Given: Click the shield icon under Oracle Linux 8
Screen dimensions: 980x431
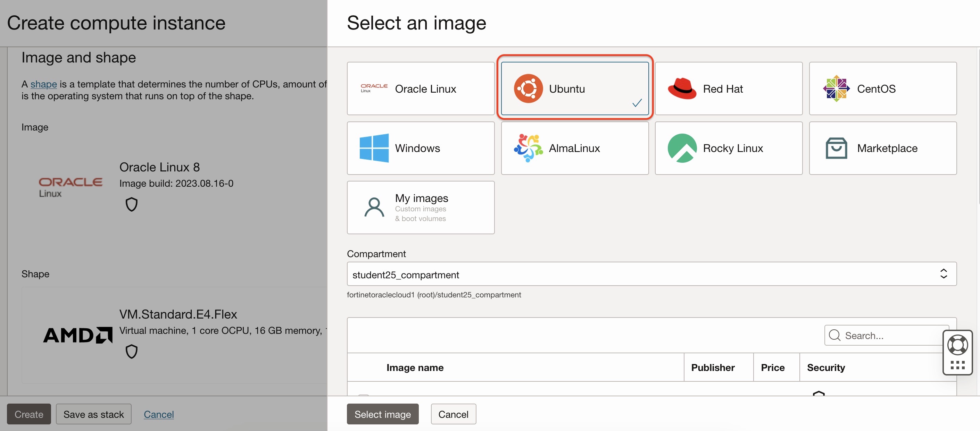Looking at the screenshot, I should coord(131,204).
